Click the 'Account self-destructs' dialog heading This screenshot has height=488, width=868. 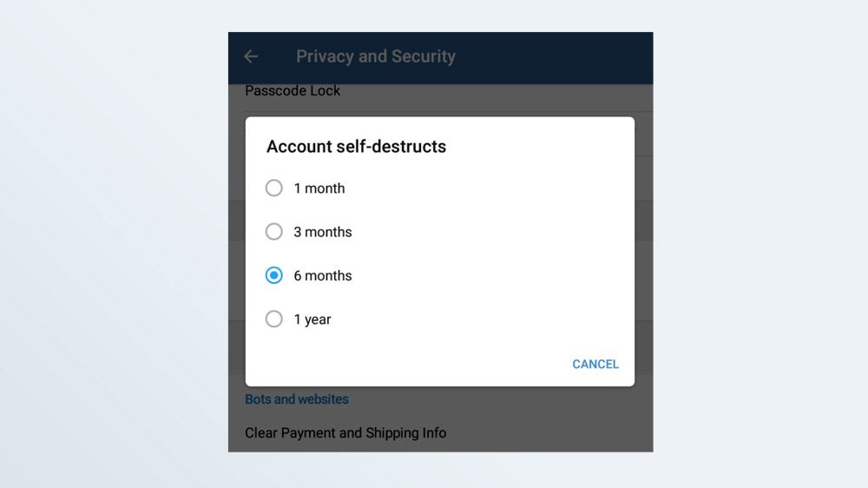point(356,147)
